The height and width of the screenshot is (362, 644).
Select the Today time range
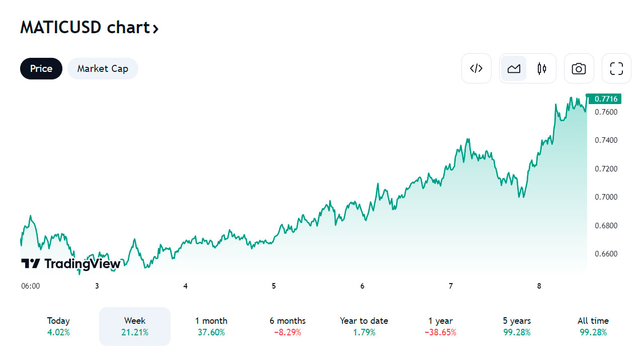[58, 326]
